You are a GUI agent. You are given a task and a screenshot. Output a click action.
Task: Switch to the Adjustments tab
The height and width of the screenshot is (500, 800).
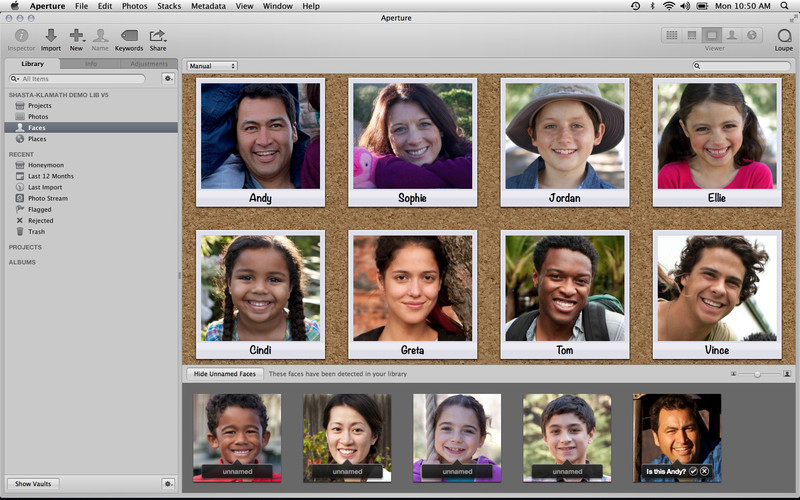[x=149, y=64]
